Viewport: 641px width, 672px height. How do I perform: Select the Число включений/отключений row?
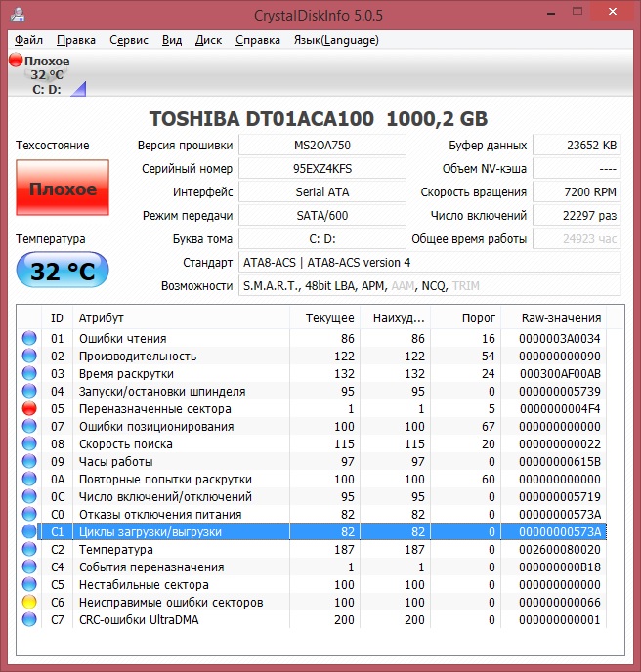click(x=312, y=496)
